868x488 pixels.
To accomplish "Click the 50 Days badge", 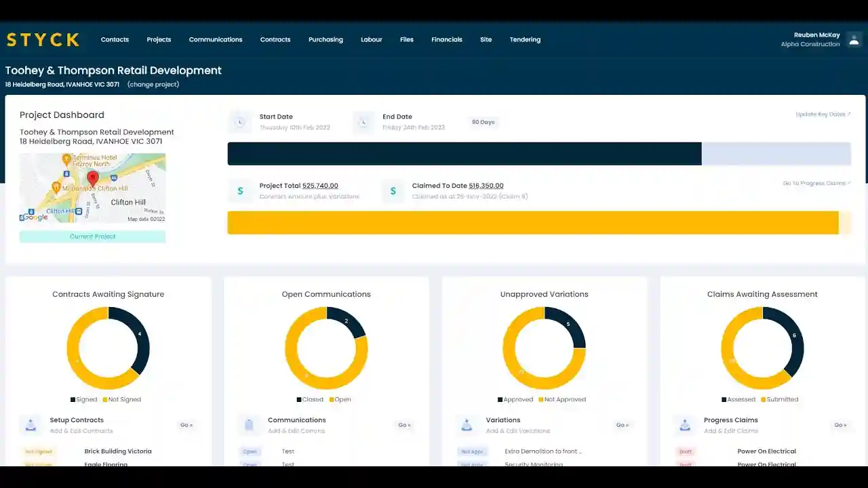I will (484, 122).
